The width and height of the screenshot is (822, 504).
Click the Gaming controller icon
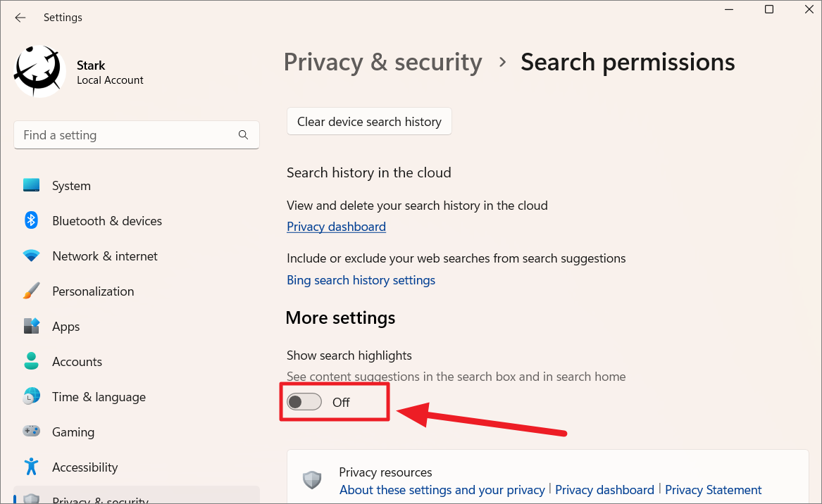[x=31, y=431]
